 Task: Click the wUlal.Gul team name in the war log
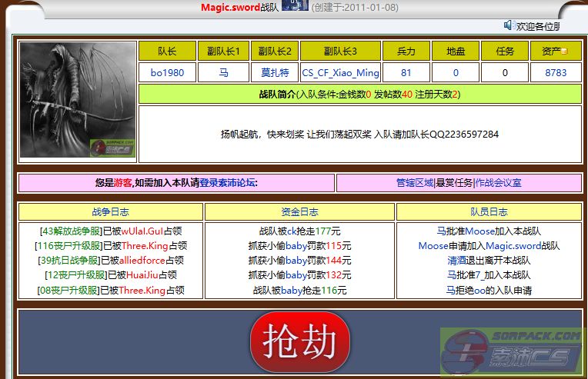(143, 231)
